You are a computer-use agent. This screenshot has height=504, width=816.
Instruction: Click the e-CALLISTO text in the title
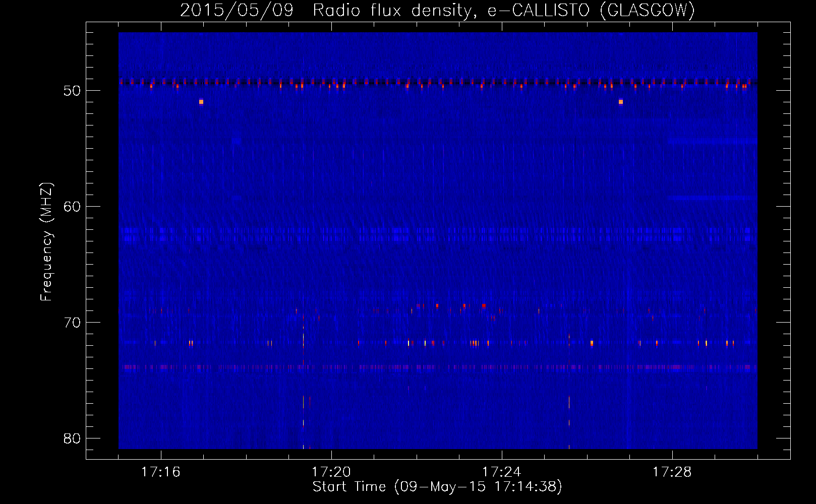pyautogui.click(x=539, y=10)
